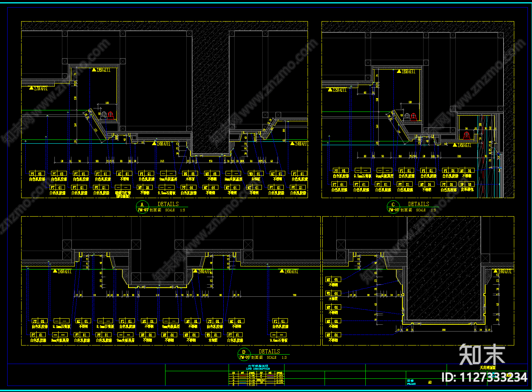Click the SCALE 1:3 text of detail D
The height and width of the screenshot is (392, 532).
coord(277,358)
